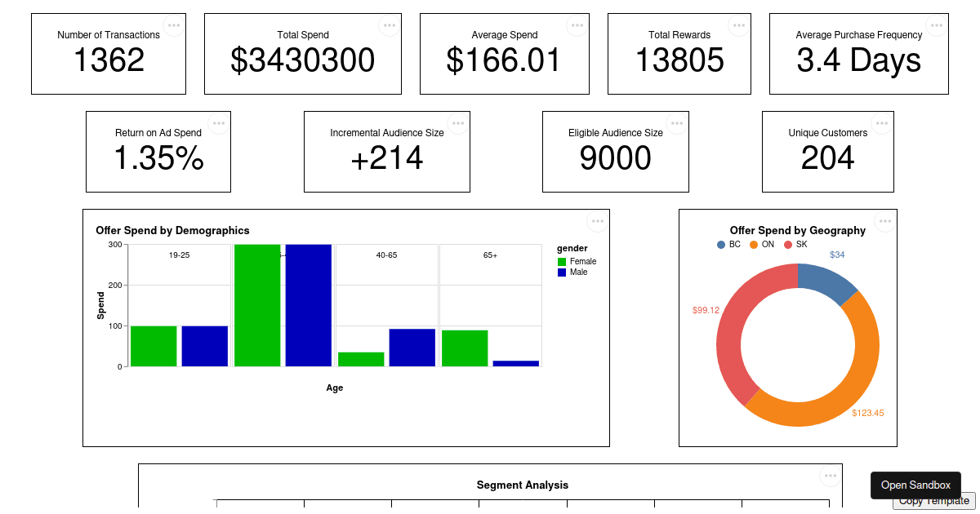The image size is (980, 514).
Task: Open the Total Spend card ellipsis icon
Action: pyautogui.click(x=390, y=25)
